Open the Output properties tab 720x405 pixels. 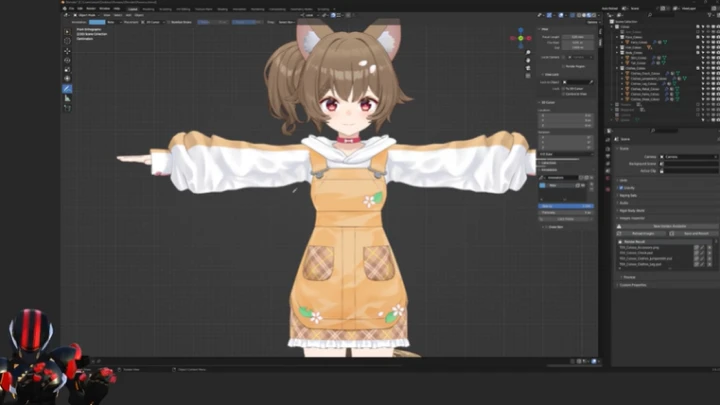point(608,156)
